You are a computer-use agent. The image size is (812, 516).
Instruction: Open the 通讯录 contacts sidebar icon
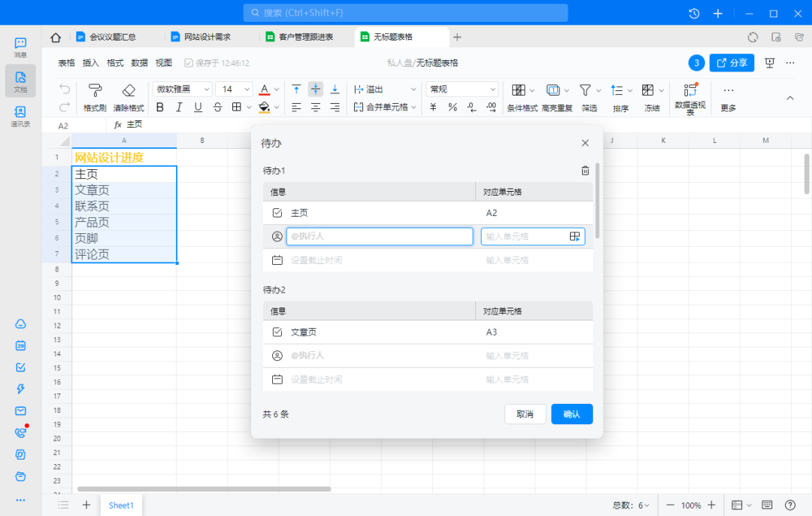click(x=20, y=115)
